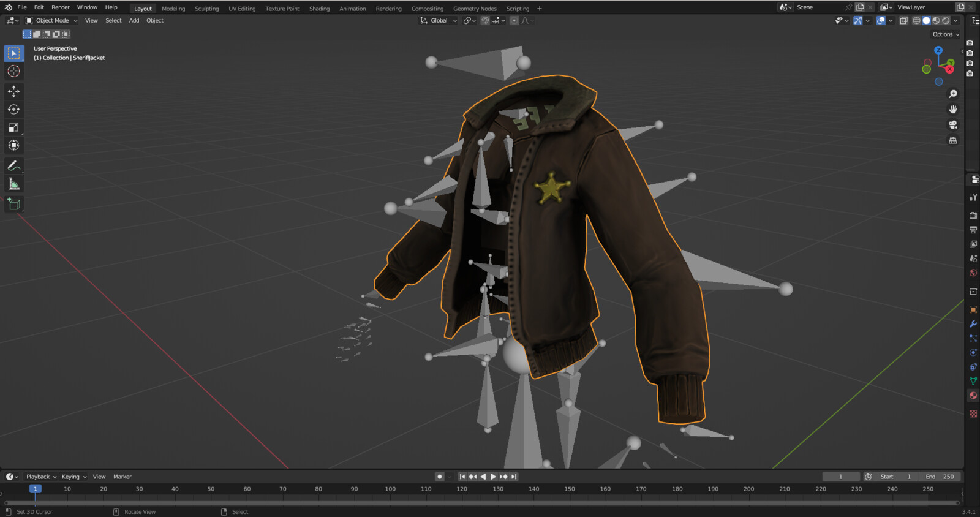Play the animation in reverse
The height and width of the screenshot is (517, 980).
[x=483, y=477]
